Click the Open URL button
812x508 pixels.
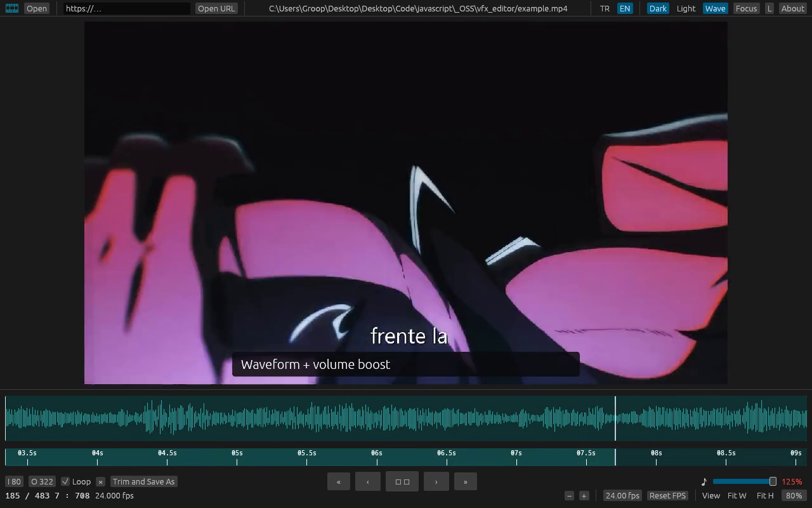[216, 8]
